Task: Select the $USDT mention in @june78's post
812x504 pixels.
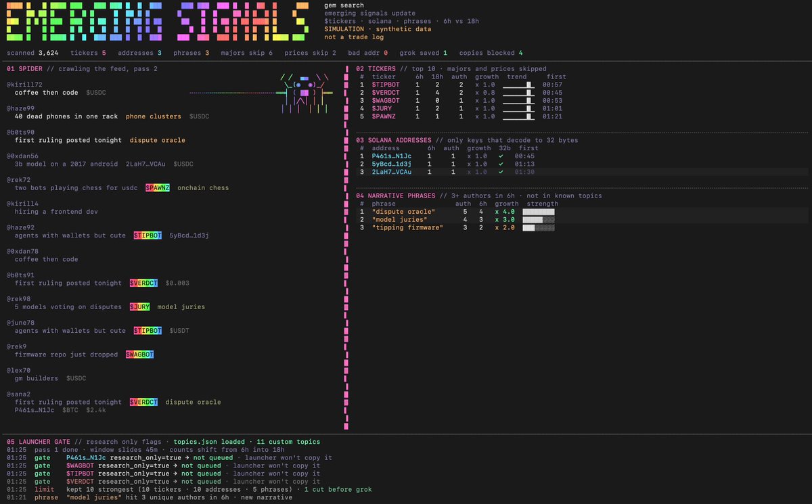Action: [179, 331]
